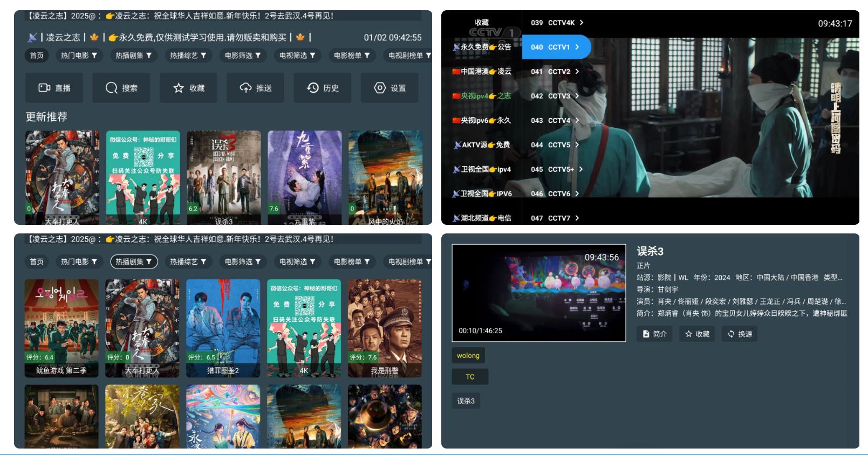Open 误杀3 poster in 更新推荐
868x455 pixels.
tap(224, 177)
